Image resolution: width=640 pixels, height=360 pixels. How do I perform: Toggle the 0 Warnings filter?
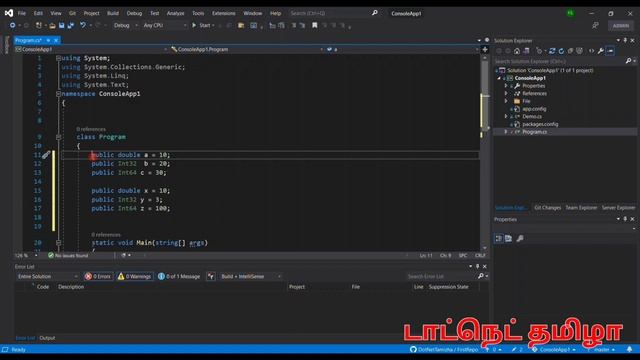[x=135, y=276]
